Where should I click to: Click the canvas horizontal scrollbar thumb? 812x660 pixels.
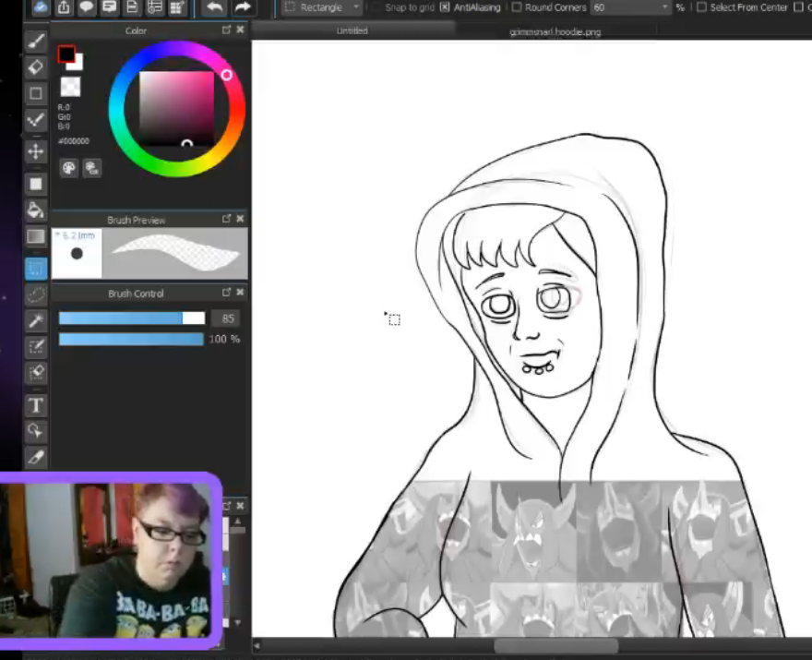[x=555, y=645]
